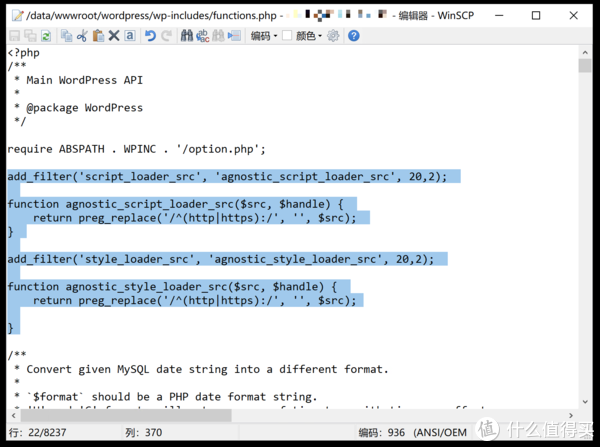Open the 编码 encoding dropdown
Image resolution: width=600 pixels, height=447 pixels.
(264, 36)
